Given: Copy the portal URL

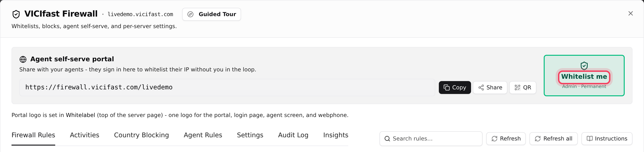Looking at the screenshot, I should point(455,87).
